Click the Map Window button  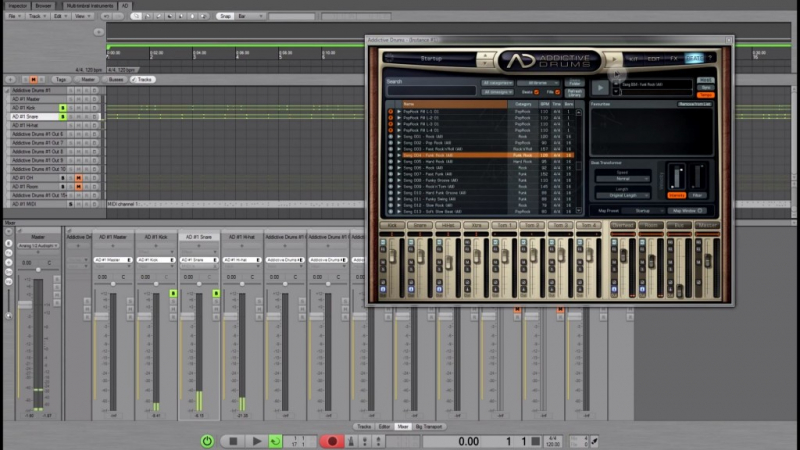[687, 211]
